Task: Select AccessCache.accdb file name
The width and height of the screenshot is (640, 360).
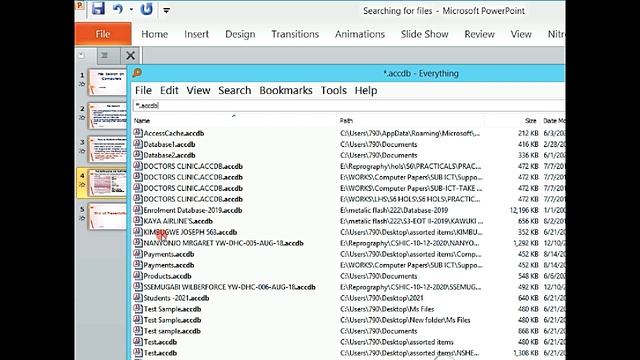Action: click(x=173, y=133)
